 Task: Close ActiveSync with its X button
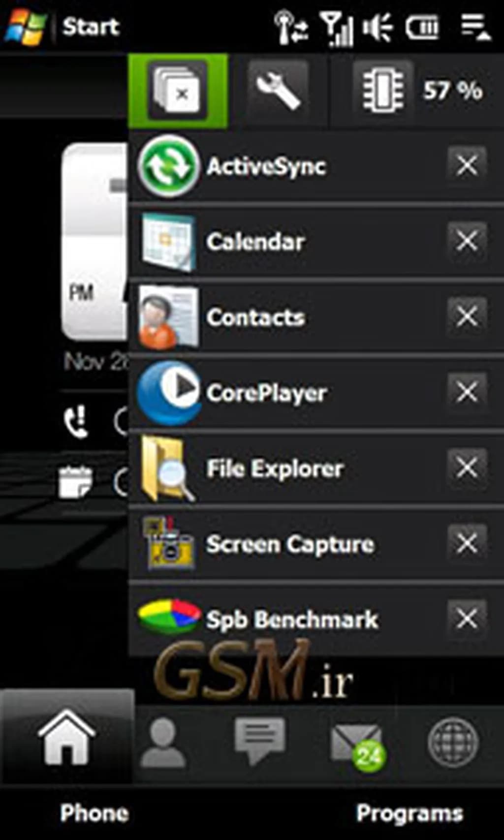(x=467, y=165)
